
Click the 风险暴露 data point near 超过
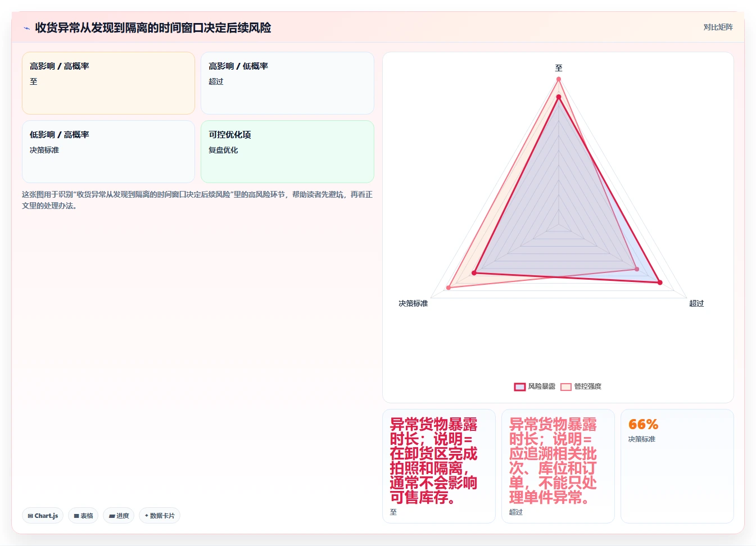(660, 283)
